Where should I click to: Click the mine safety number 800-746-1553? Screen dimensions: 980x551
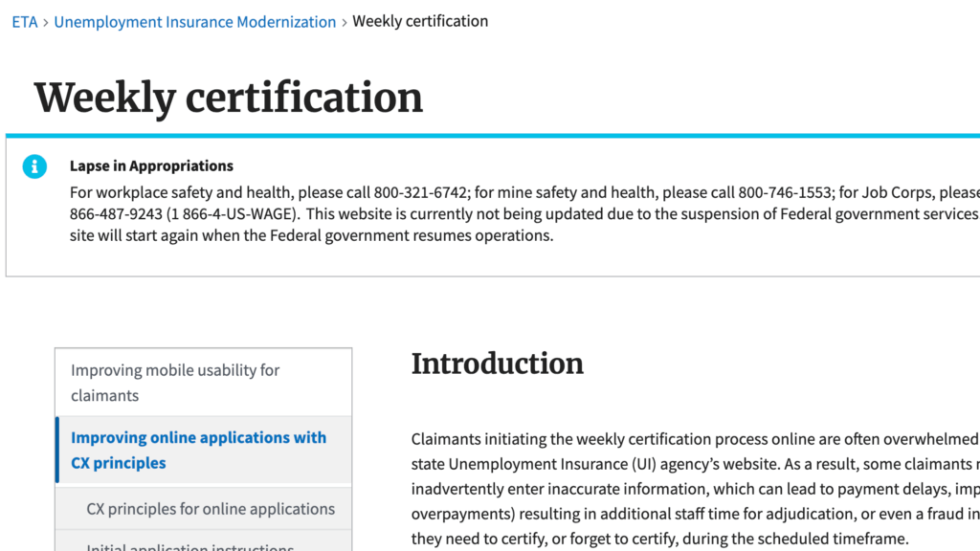coord(785,192)
